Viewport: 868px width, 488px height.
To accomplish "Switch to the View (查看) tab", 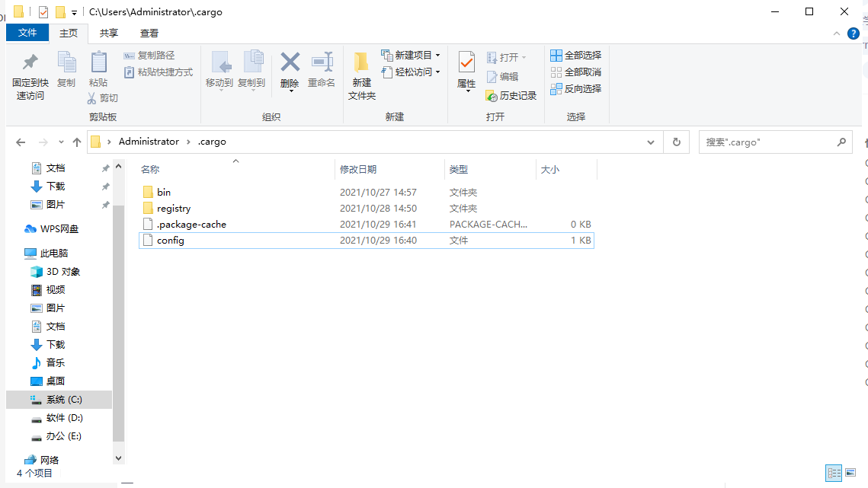I will [149, 33].
